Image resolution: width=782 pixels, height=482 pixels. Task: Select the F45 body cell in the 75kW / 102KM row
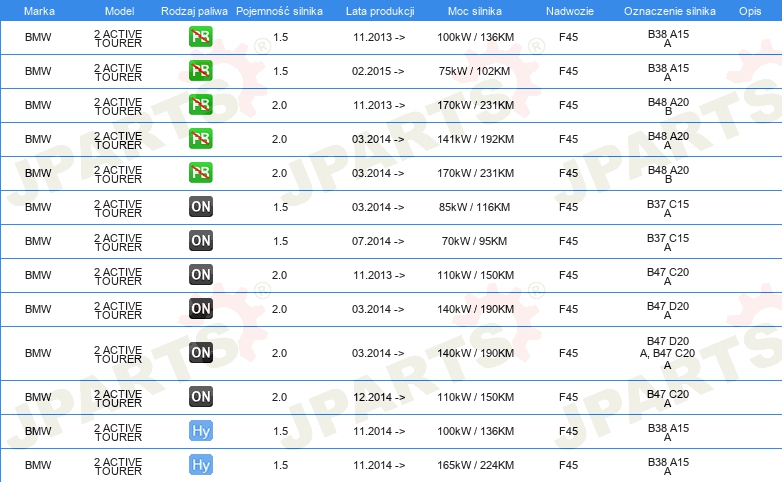pyautogui.click(x=568, y=71)
